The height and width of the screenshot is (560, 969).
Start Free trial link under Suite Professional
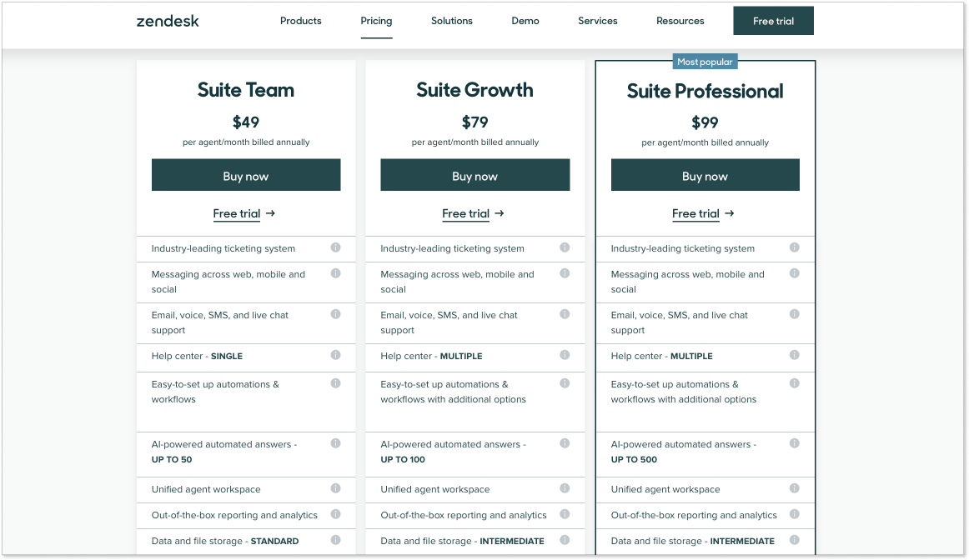click(703, 213)
